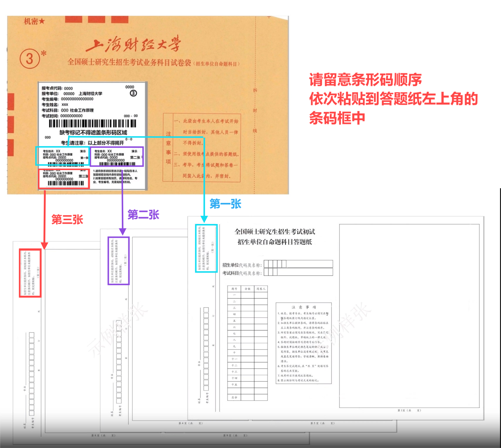Click the purple arrowhead pointing to second sheet
Image resolution: width=501 pixels, height=448 pixels.
(122, 232)
